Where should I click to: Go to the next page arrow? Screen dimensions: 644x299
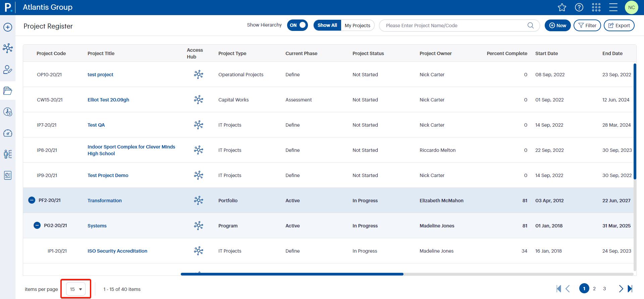click(x=621, y=289)
